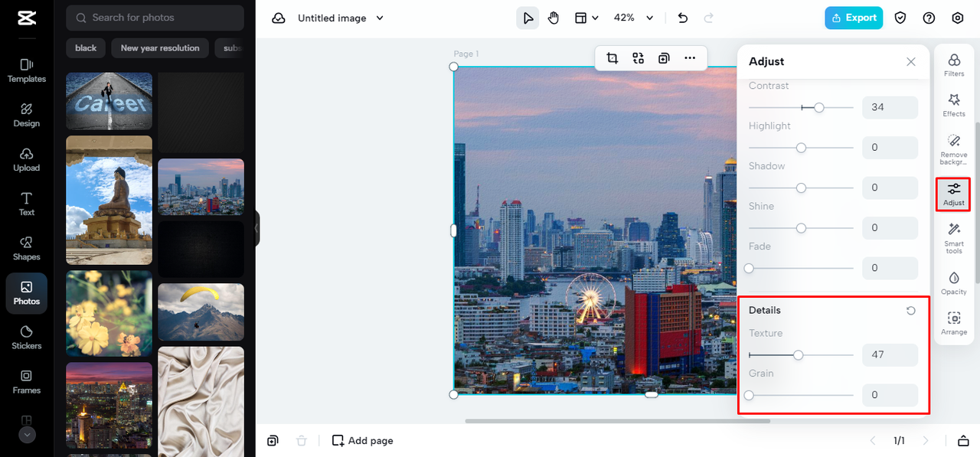The height and width of the screenshot is (457, 980).
Task: Expand more sidebar items with down arrow
Action: pos(27,435)
